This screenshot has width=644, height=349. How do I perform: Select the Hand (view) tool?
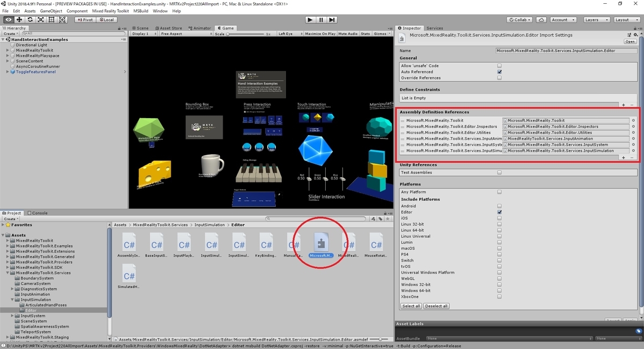click(x=8, y=19)
